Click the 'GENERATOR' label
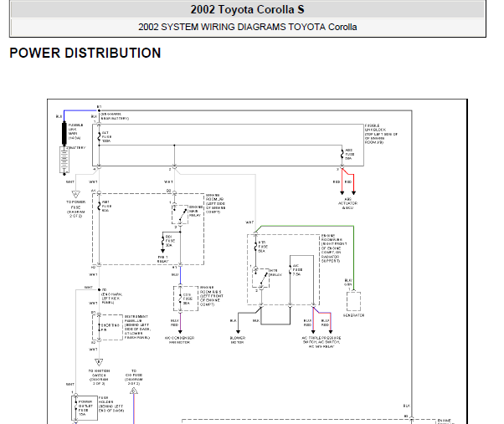Screen dimensions: 504x424 pos(353,315)
